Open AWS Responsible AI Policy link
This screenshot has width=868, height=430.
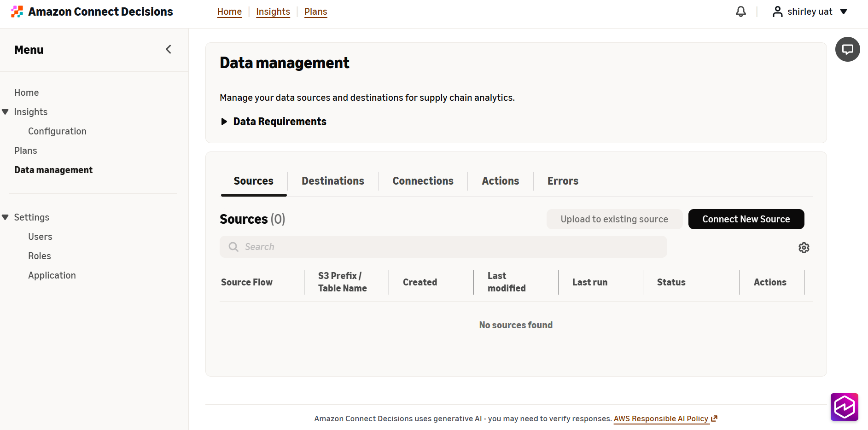(x=661, y=418)
